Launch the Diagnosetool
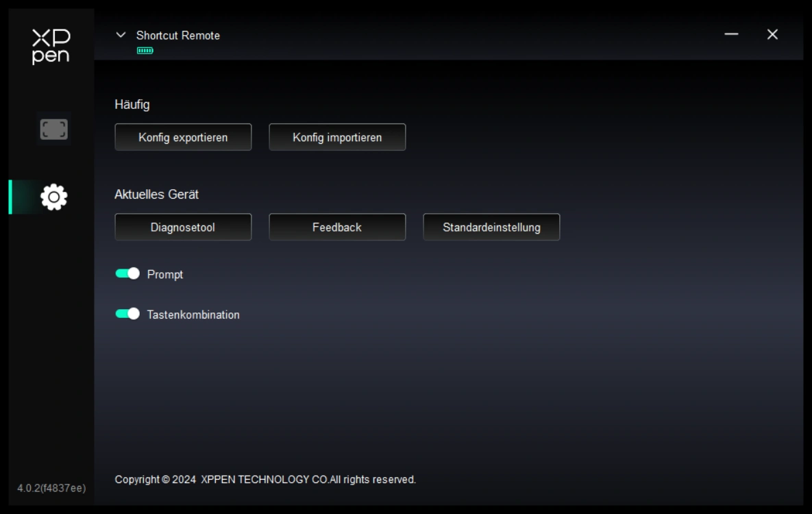812x514 pixels. tap(183, 227)
